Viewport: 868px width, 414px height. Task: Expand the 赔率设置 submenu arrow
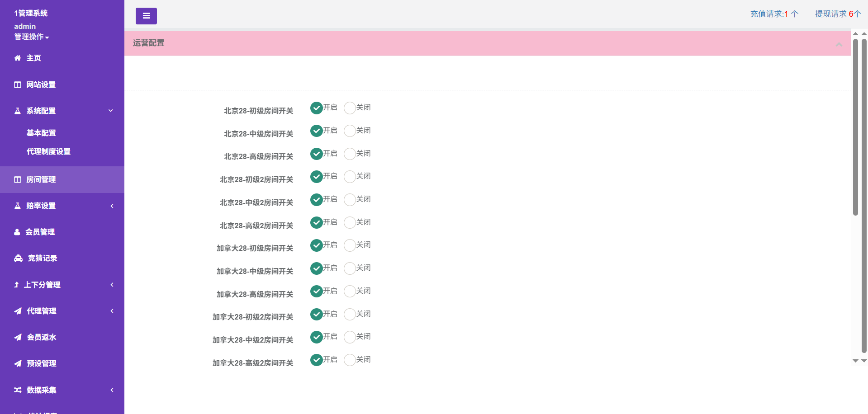pyautogui.click(x=112, y=206)
